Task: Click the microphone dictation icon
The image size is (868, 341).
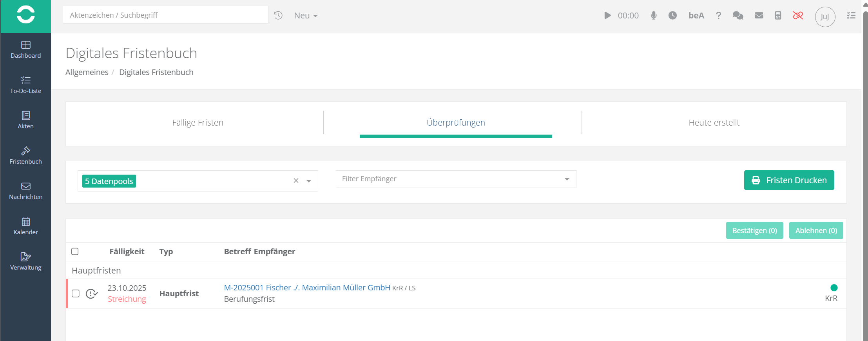Action: tap(654, 15)
